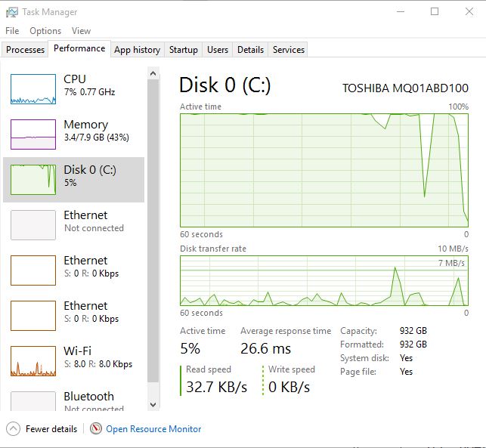Open the Details tab
The height and width of the screenshot is (448, 486).
click(250, 50)
